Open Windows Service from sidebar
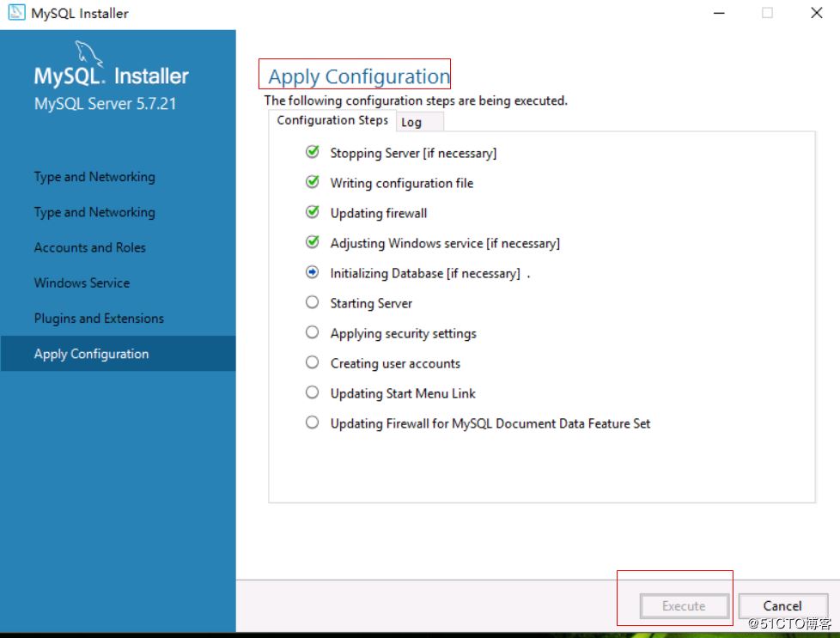Image resolution: width=840 pixels, height=638 pixels. [x=82, y=283]
